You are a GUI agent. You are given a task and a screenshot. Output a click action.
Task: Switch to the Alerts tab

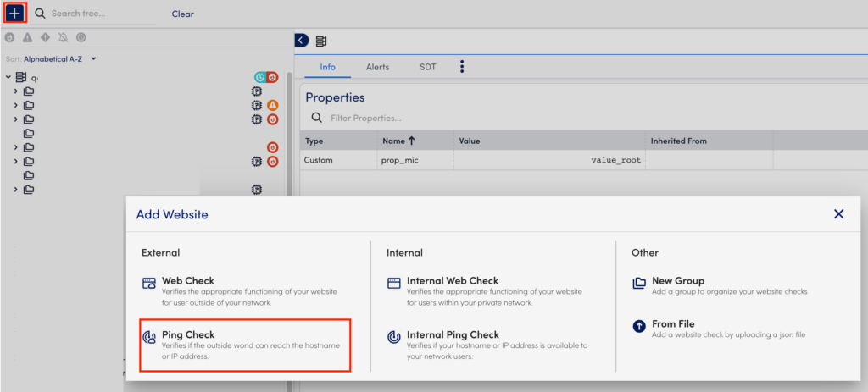(377, 67)
